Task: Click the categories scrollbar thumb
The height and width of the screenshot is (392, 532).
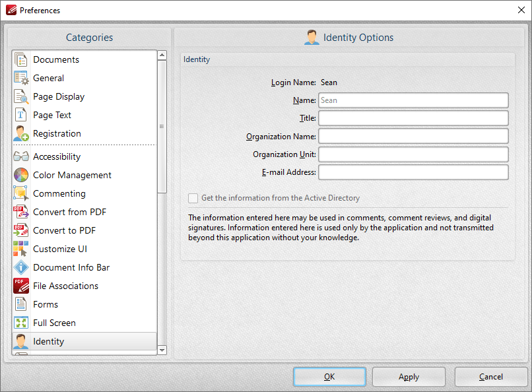Action: click(162, 127)
